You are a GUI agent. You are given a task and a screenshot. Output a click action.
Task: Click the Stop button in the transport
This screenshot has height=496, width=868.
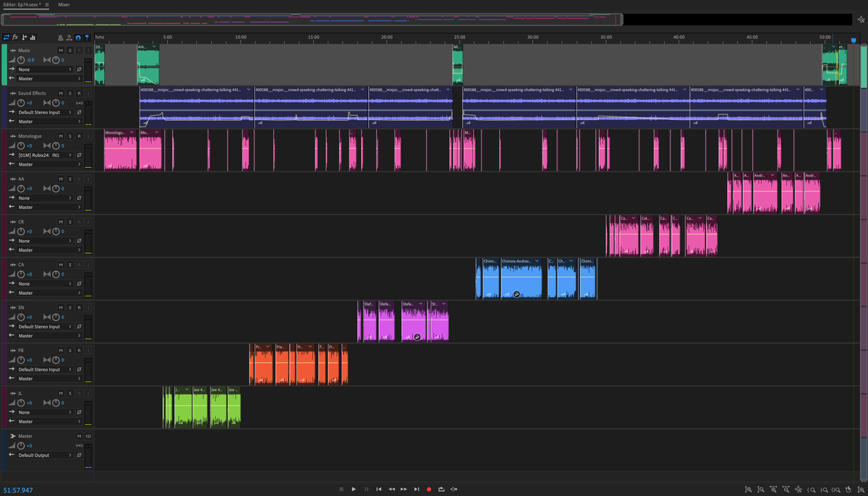tap(341, 489)
